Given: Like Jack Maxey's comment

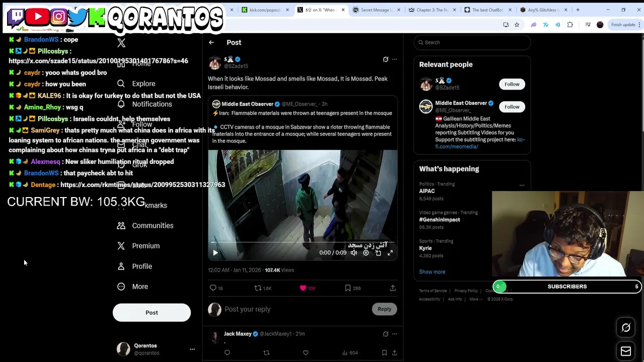Looking at the screenshot, I should pos(305,353).
